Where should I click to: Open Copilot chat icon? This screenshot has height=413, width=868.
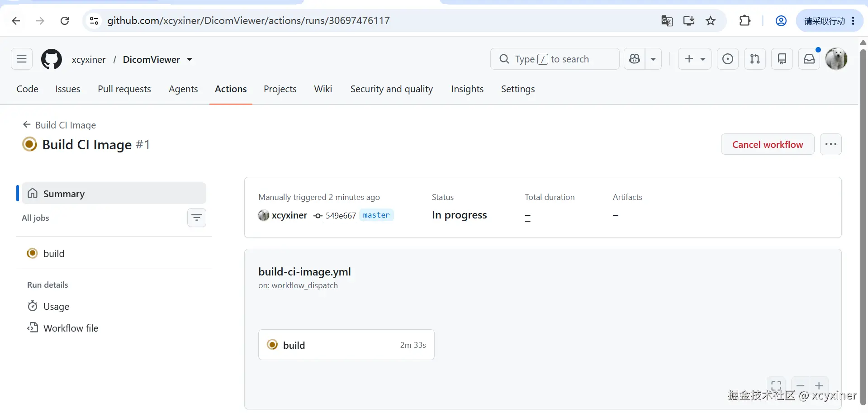coord(635,59)
